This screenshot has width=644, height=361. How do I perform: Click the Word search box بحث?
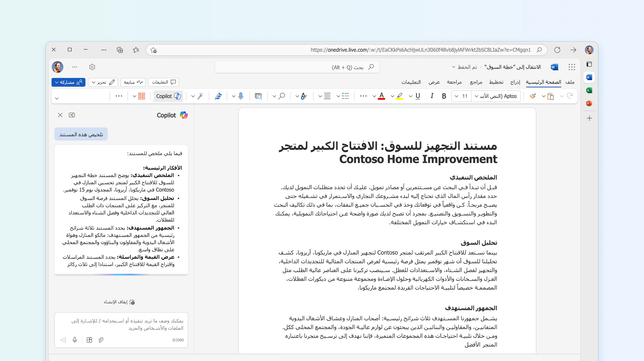(x=297, y=67)
